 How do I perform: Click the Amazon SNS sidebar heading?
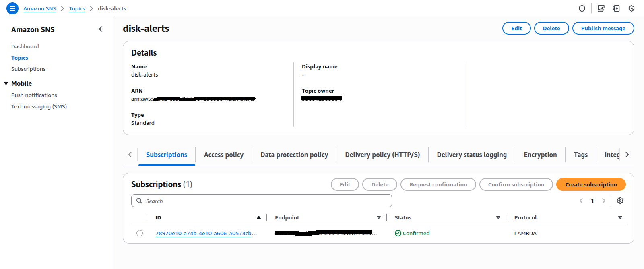[x=33, y=29]
